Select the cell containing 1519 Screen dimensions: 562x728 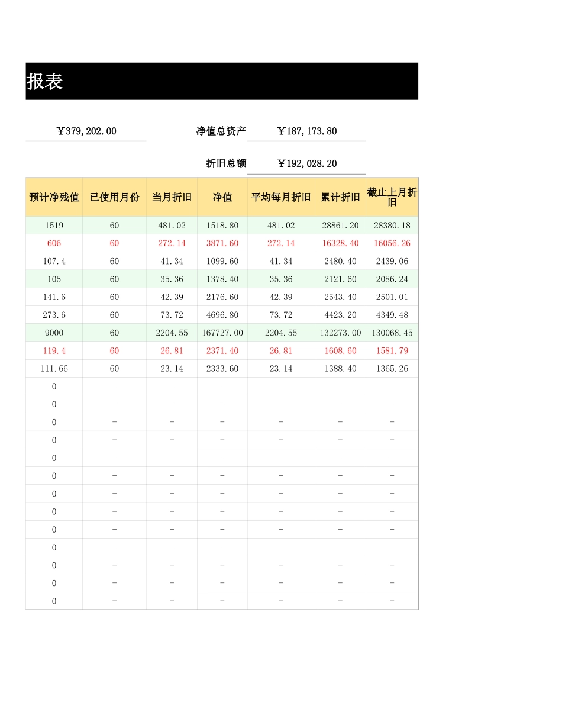[x=54, y=226]
